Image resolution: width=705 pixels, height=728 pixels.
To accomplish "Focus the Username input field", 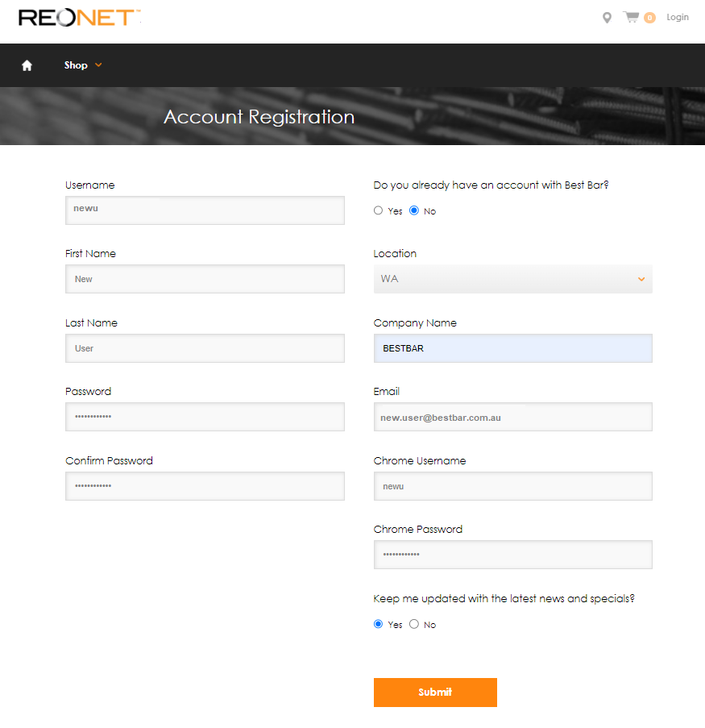I will click(x=205, y=210).
